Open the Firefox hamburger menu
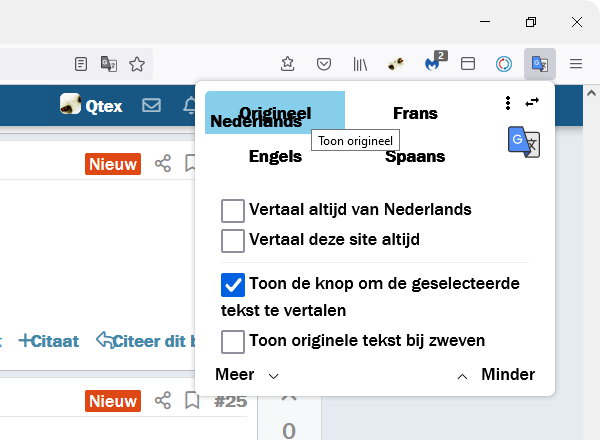The image size is (600, 440). [576, 64]
